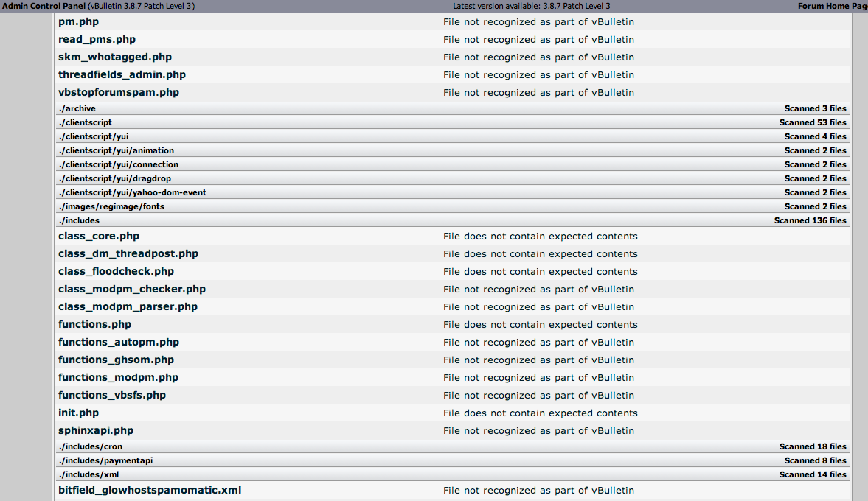Select the ./clientscript directory row

pos(453,122)
